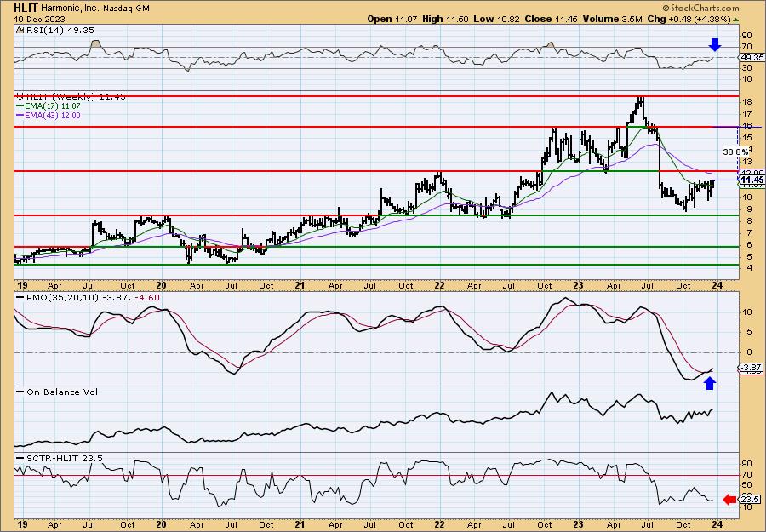This screenshot has width=766, height=532.
Task: Click the 49.35 RSI value tag on right axis
Action: pos(752,58)
